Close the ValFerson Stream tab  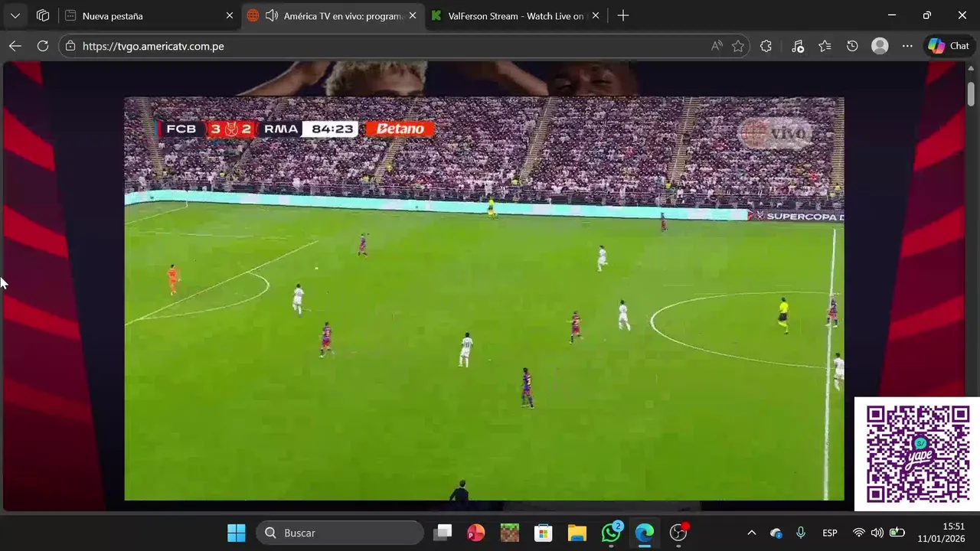pos(596,15)
